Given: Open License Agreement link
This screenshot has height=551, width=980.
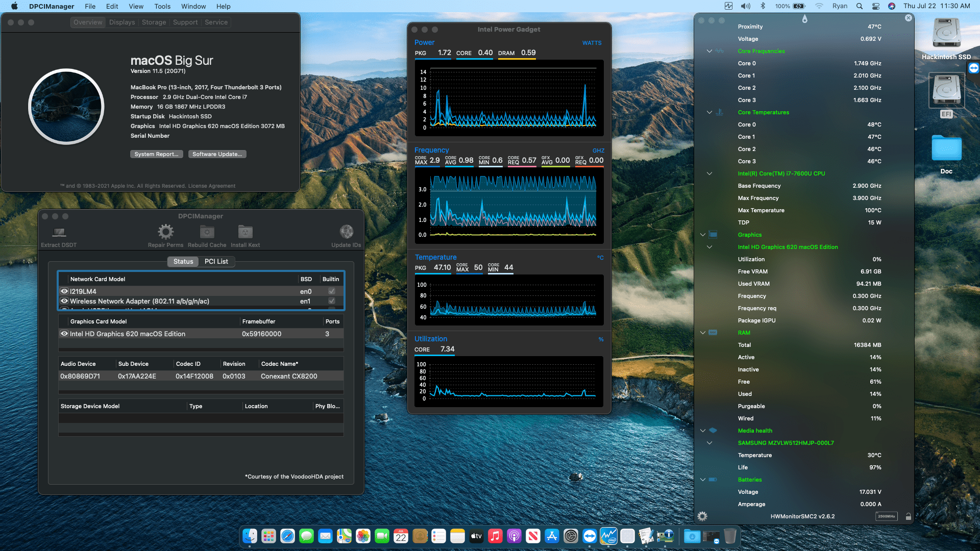Looking at the screenshot, I should (212, 186).
